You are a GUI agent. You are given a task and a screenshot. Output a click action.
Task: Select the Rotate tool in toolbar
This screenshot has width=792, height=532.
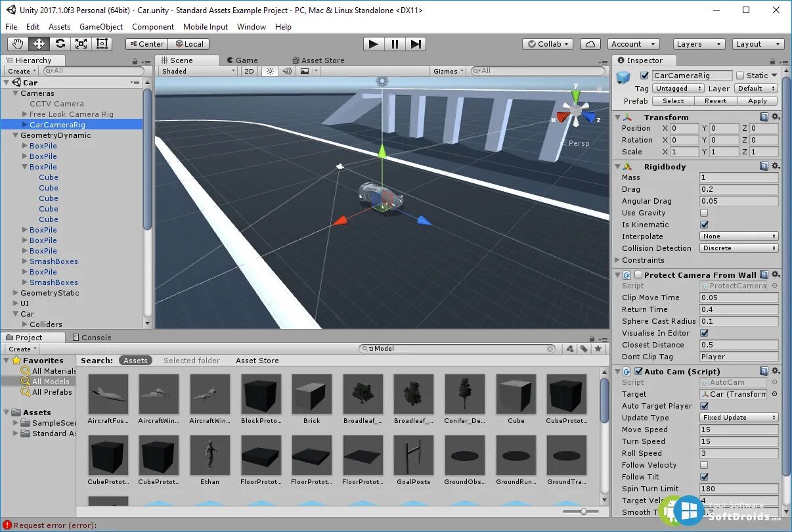60,44
